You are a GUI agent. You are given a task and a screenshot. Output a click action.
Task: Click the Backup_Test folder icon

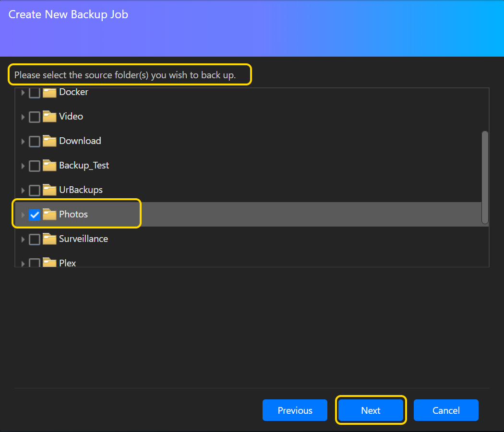(x=49, y=166)
